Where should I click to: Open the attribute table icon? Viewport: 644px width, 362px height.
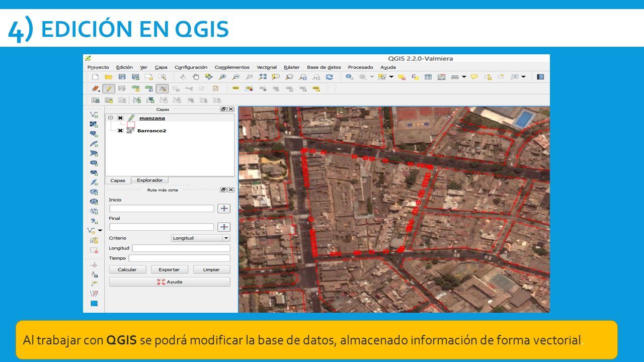click(x=428, y=77)
